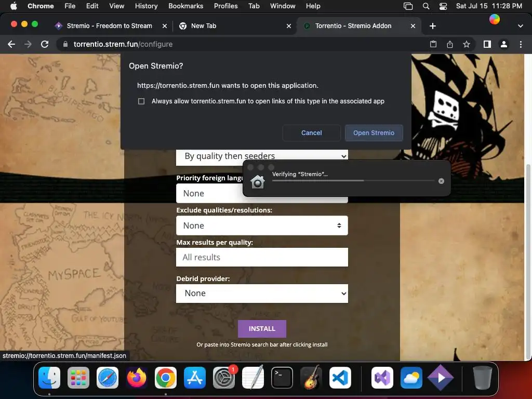The height and width of the screenshot is (399, 532).
Task: Open the Debrid provider dropdown
Action: click(x=262, y=293)
